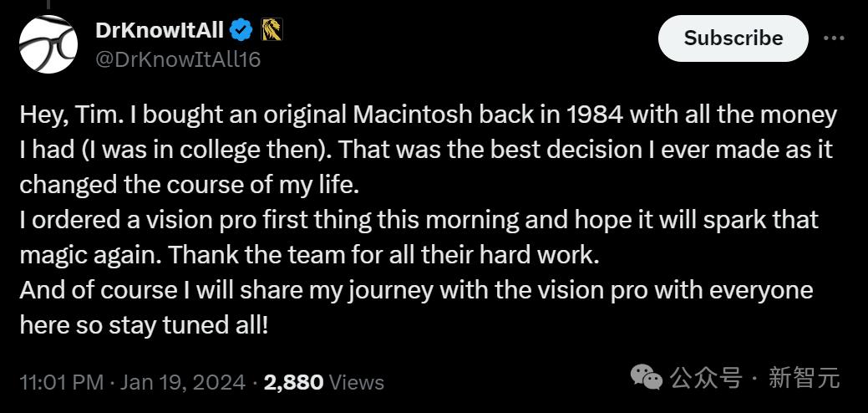Click the gold affiliate badge icon
The image size is (868, 413).
[272, 31]
